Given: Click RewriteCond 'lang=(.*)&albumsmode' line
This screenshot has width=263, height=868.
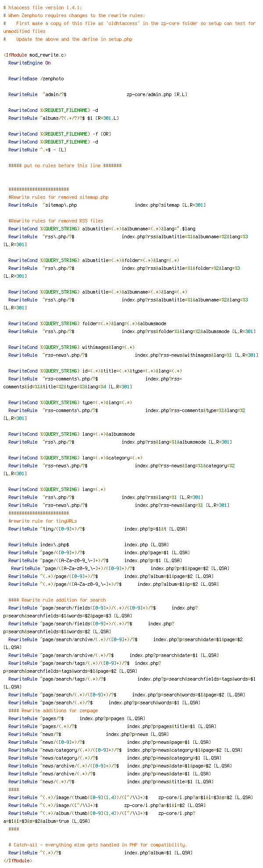Looking at the screenshot, I should (x=71, y=434).
